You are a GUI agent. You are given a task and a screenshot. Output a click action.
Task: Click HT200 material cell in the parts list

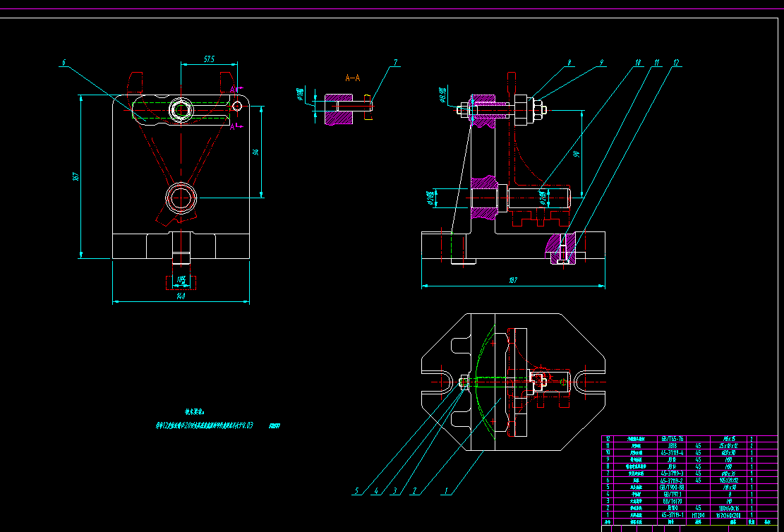coord(698,515)
